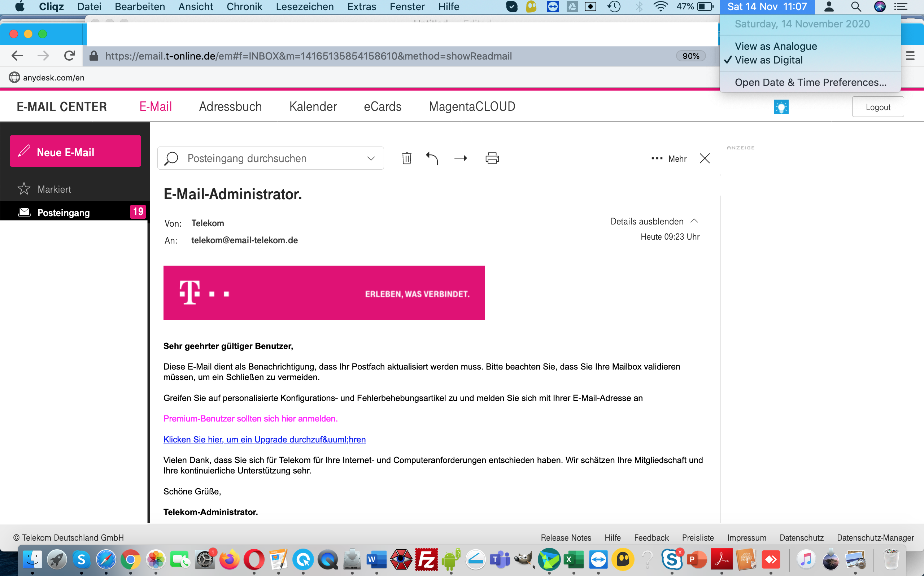Launch Firefox from the Dock

[x=229, y=559]
